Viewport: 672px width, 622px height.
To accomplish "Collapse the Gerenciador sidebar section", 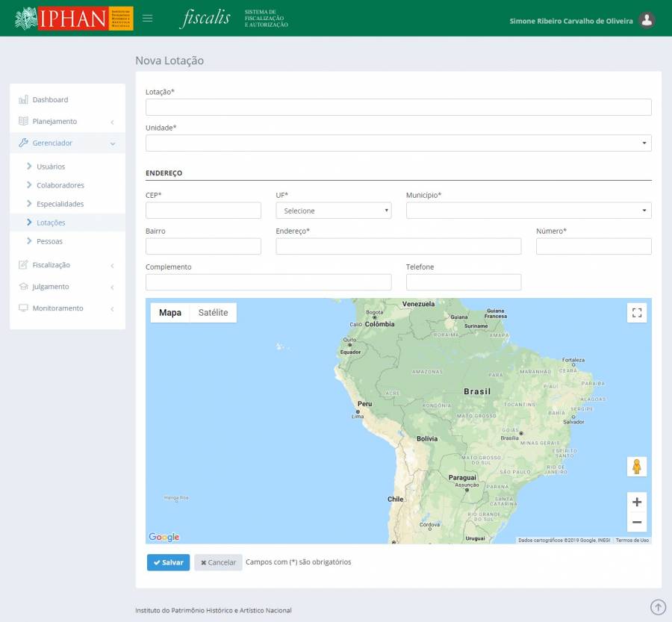I will click(67, 143).
